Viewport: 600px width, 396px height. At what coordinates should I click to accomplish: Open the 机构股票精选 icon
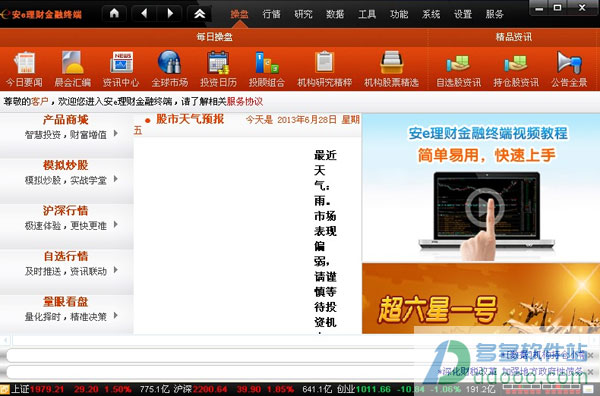click(x=391, y=62)
